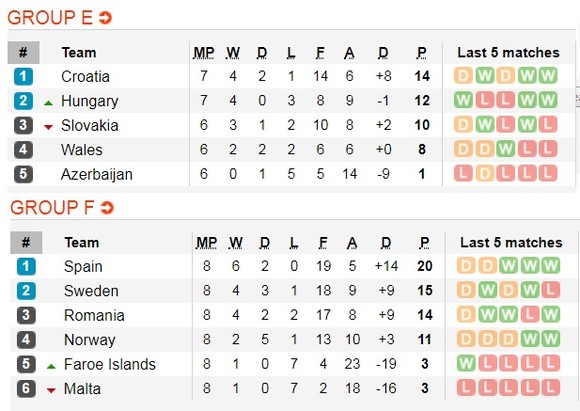Click the position 1 badge beside Croatia
The height and width of the screenshot is (411, 580).
tap(23, 76)
